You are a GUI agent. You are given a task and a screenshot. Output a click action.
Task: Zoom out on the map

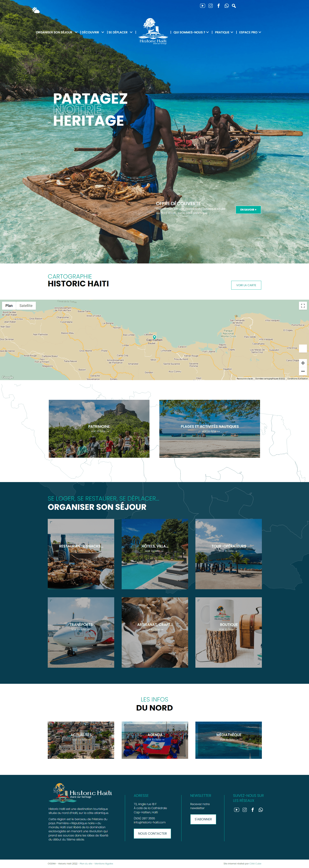tap(303, 371)
